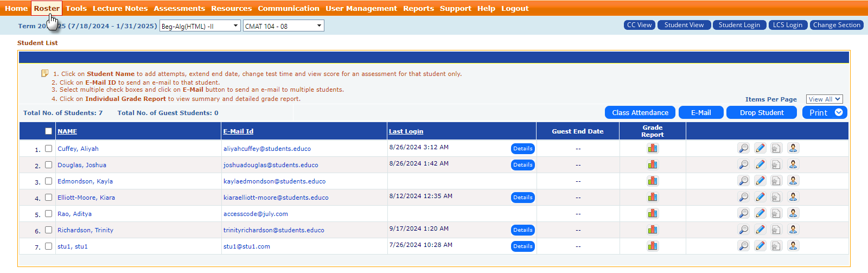Screen dimensions: 868x273
Task: Open grade report chart for Cuffey, Aliyah
Action: 652,148
